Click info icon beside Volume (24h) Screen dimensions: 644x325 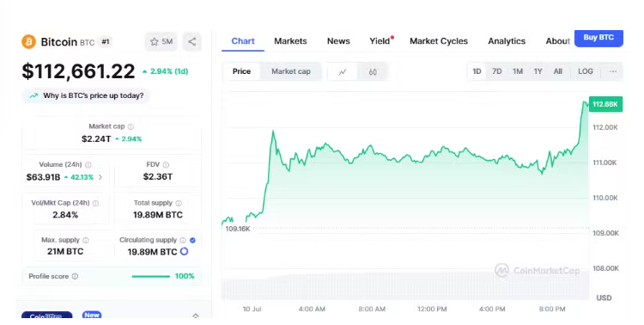88,164
